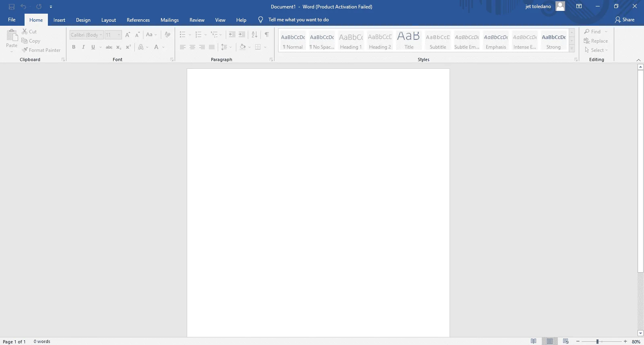Screen dimensions: 644x345
Task: Open the Styles pane launcher
Action: [576, 60]
